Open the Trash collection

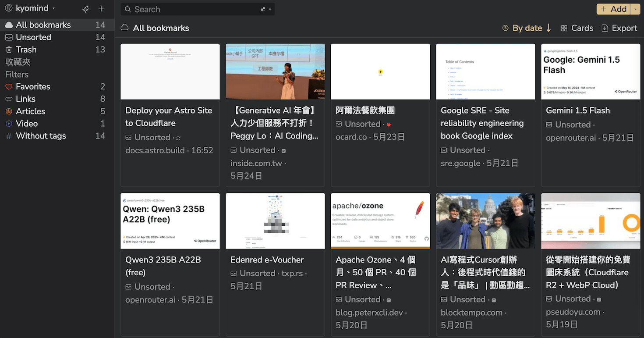[57, 50]
